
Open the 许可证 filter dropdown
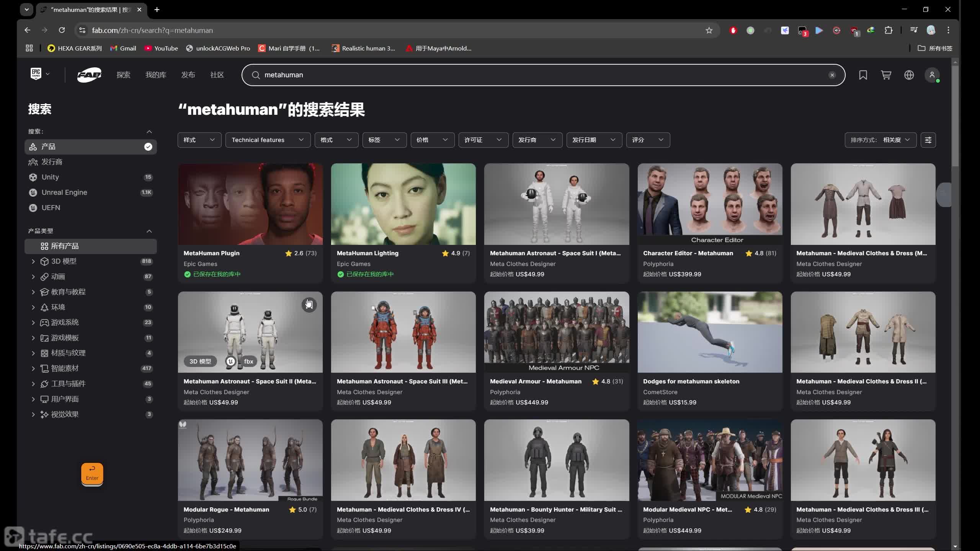click(483, 140)
